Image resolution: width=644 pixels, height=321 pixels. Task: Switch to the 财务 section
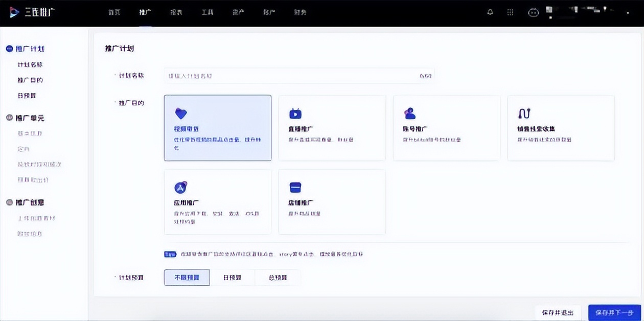[300, 12]
